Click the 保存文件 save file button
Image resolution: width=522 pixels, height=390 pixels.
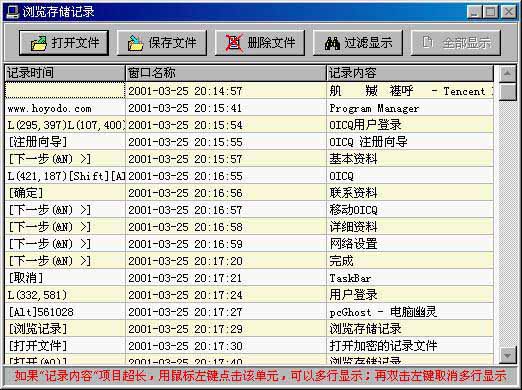point(162,43)
